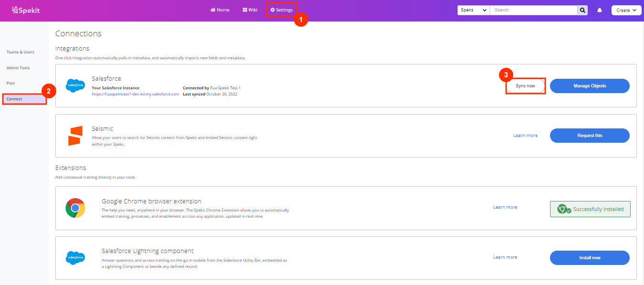Focus the Search input field
Viewport: 644px width, 285px height.
pyautogui.click(x=533, y=10)
